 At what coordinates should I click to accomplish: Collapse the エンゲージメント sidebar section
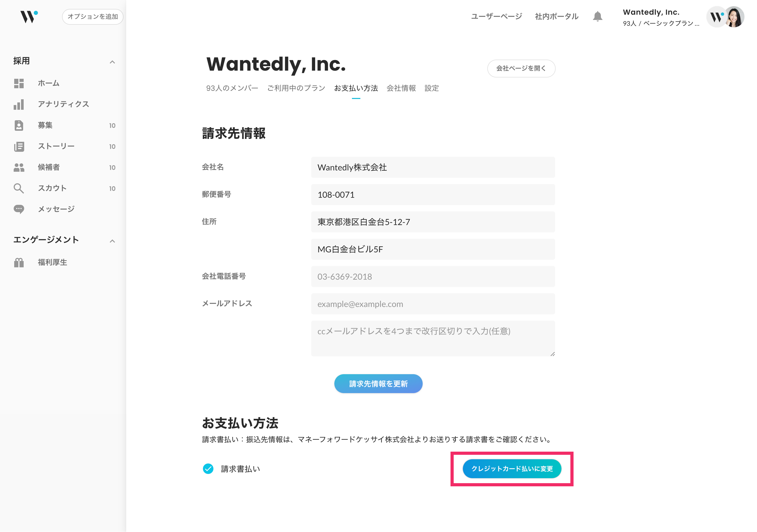tap(112, 241)
